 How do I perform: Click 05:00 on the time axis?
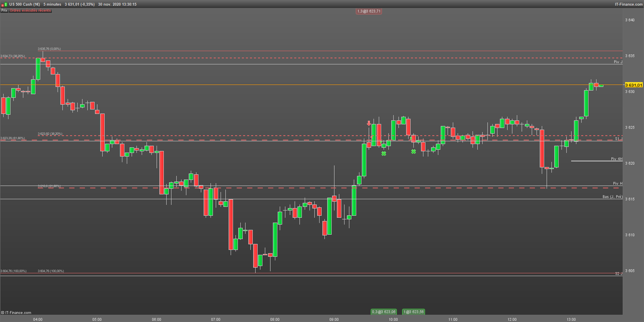coord(97,320)
